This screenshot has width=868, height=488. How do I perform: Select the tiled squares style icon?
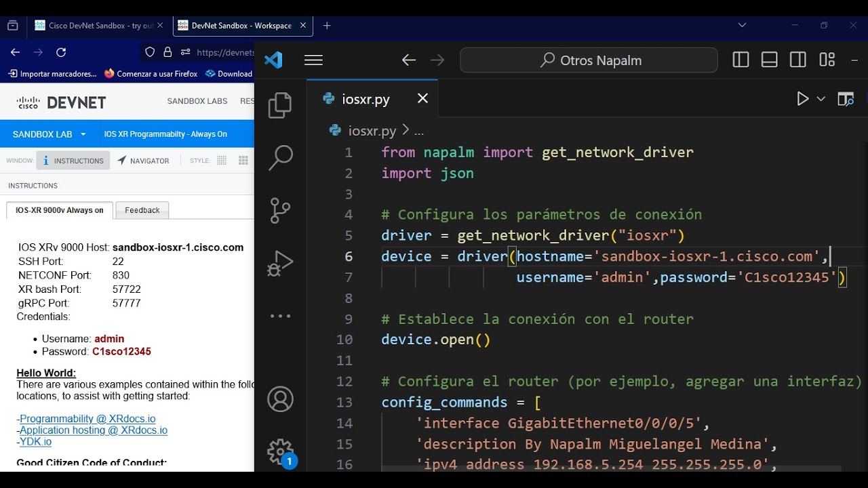tap(243, 161)
